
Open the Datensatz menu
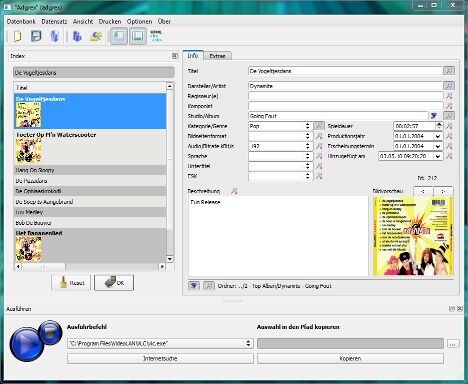click(x=54, y=21)
